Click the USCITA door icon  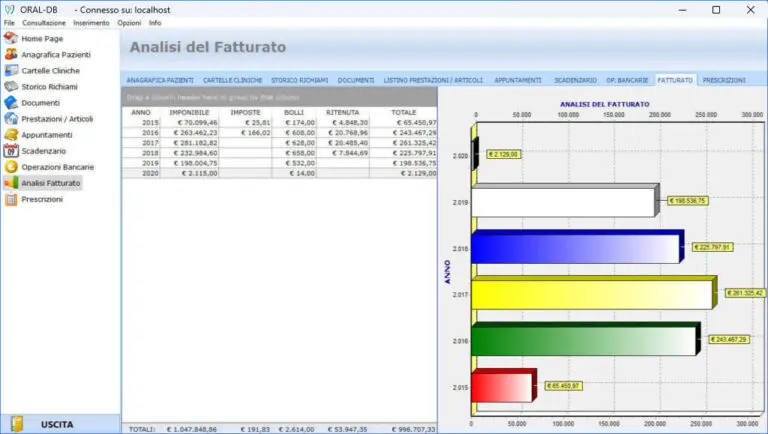pos(17,424)
